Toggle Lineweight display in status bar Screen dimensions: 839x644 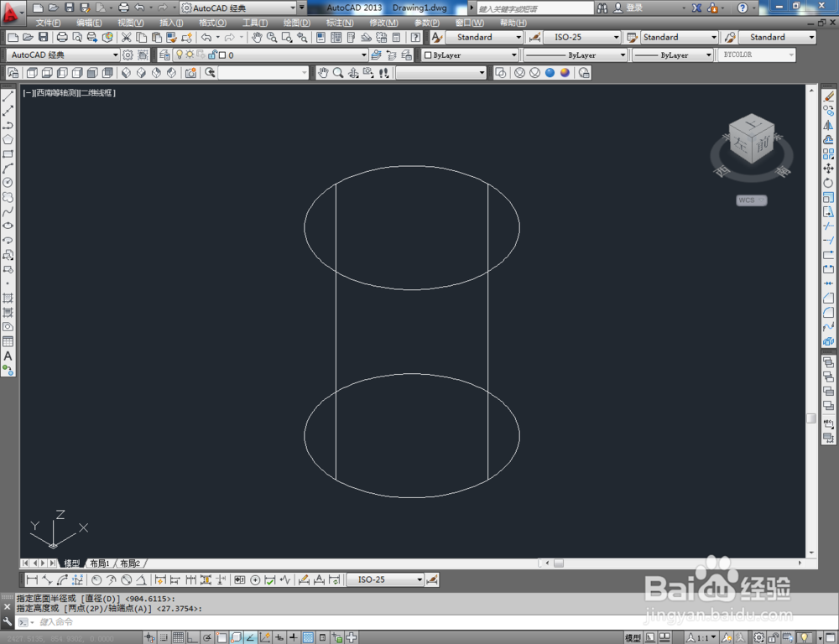293,637
